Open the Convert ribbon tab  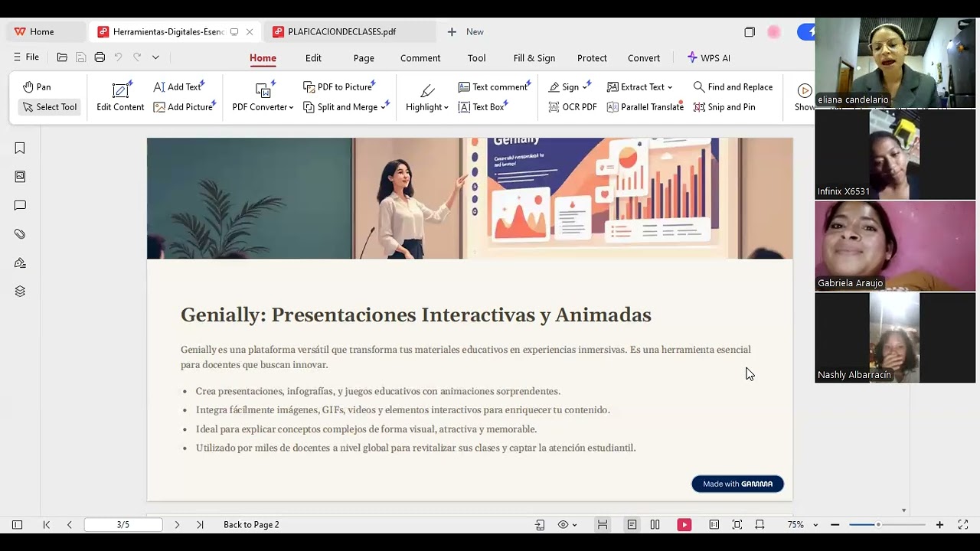[x=644, y=58]
